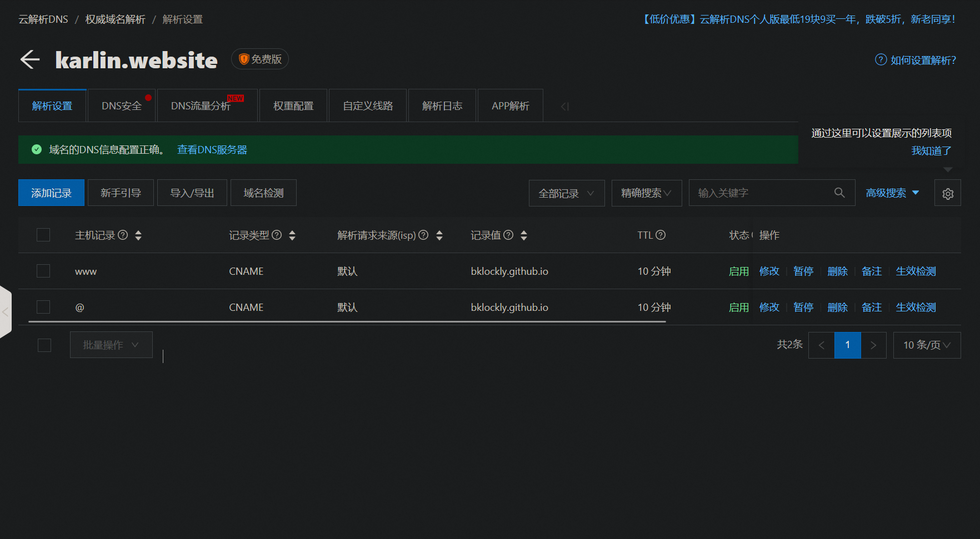Sort by 主机记录 column arrows
The width and height of the screenshot is (980, 539).
(138, 235)
